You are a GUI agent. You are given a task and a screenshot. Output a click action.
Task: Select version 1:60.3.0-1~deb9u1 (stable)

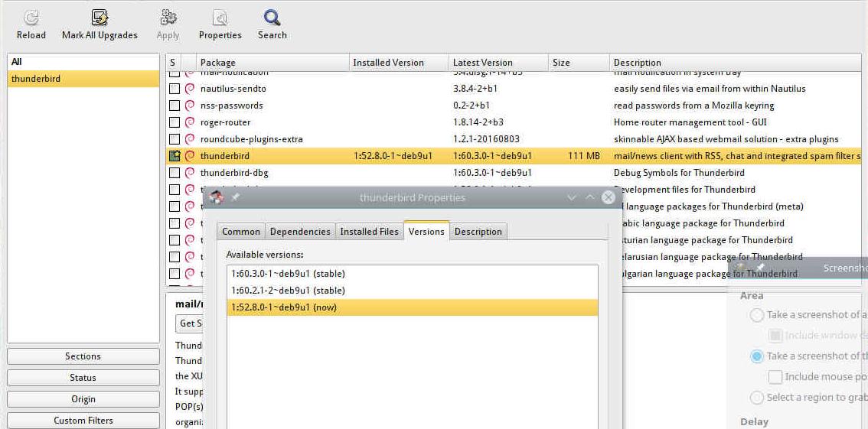click(413, 274)
